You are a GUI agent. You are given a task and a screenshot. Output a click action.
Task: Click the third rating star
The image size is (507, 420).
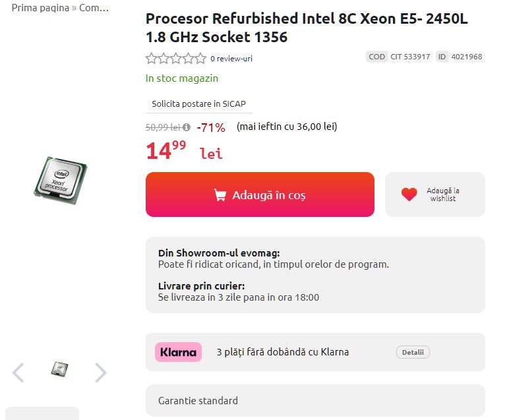click(176, 58)
